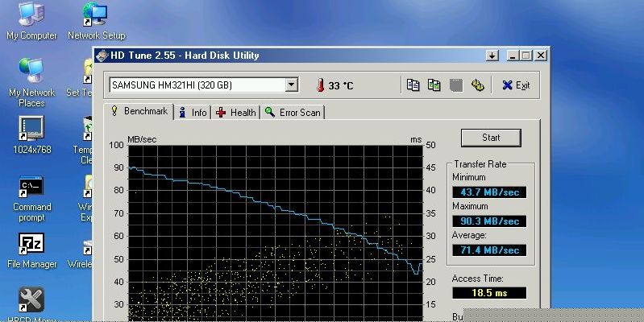The width and height of the screenshot is (644, 322).
Task: Expand the SAMSUNG HM321HI drive dropdown
Action: 291,85
